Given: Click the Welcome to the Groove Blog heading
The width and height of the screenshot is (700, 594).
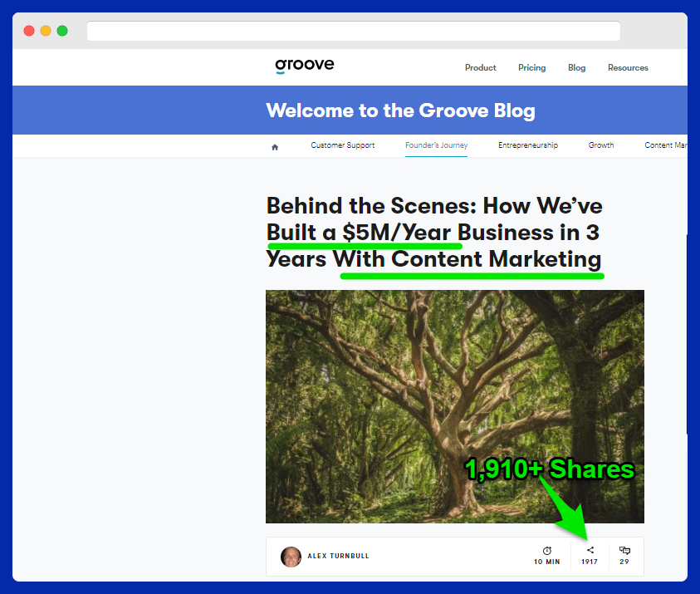Looking at the screenshot, I should pyautogui.click(x=400, y=110).
